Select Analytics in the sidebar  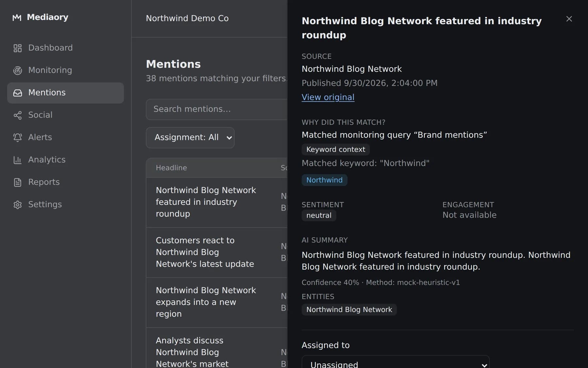point(65,160)
